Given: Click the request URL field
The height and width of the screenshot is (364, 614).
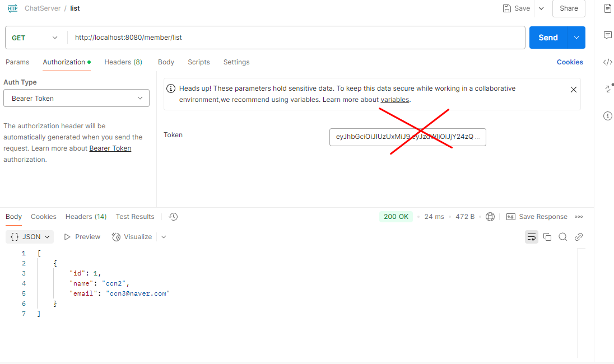Looking at the screenshot, I should click(x=296, y=38).
